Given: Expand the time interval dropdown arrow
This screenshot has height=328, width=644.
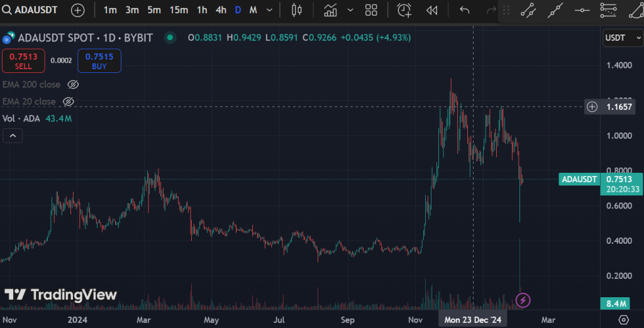Looking at the screenshot, I should tap(269, 10).
